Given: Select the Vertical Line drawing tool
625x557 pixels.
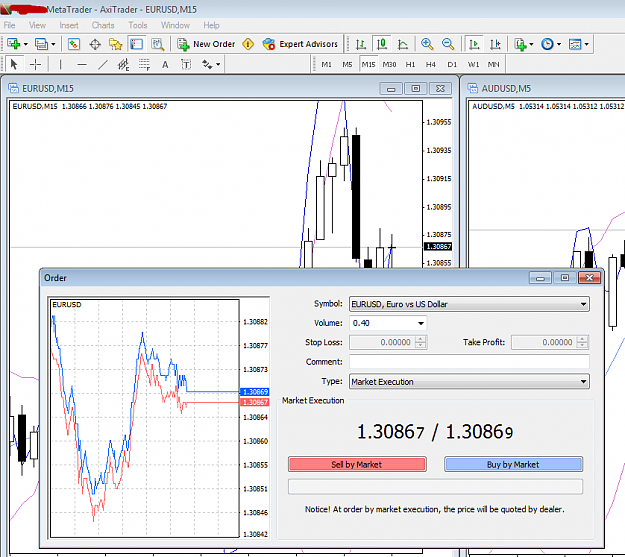Looking at the screenshot, I should (61, 64).
